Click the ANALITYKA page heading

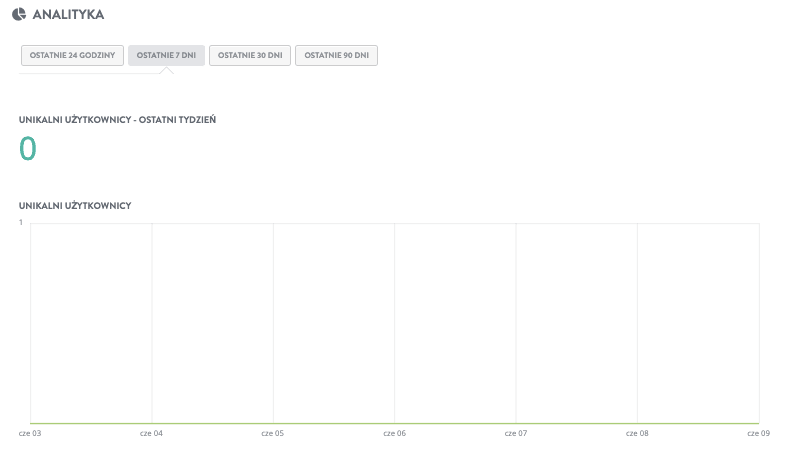click(x=68, y=15)
